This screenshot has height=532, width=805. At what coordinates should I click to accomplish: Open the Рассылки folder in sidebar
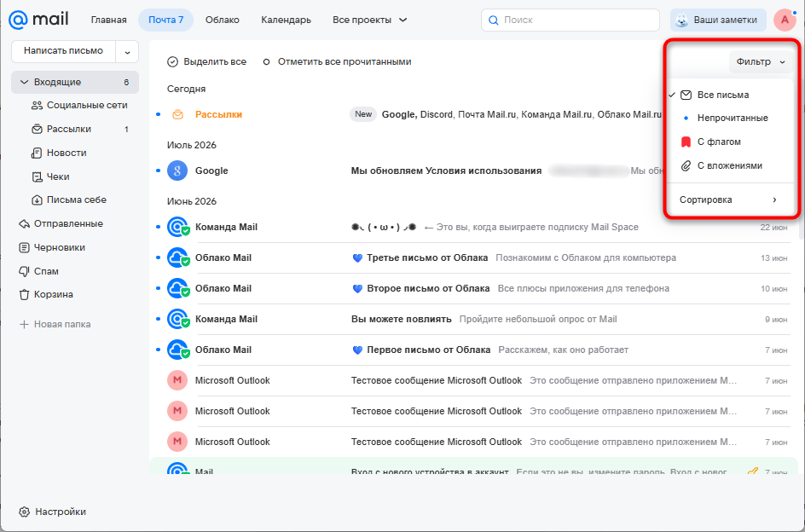[80, 129]
